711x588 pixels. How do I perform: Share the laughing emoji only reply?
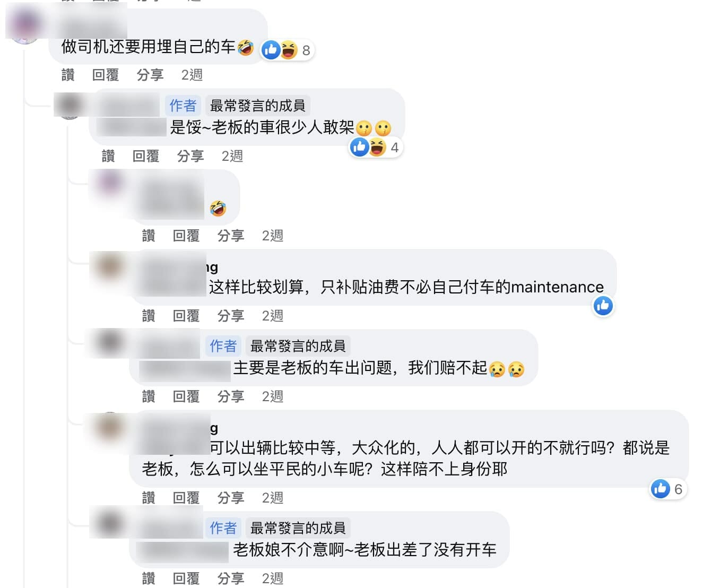pos(231,236)
